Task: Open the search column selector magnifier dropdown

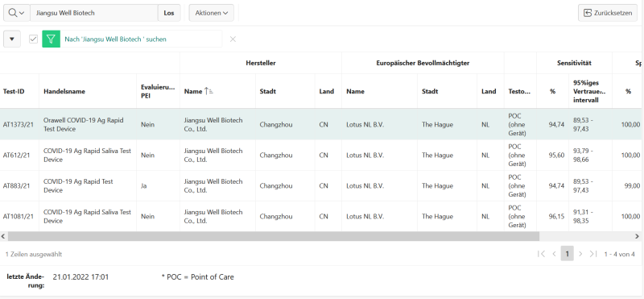Action: coord(16,13)
